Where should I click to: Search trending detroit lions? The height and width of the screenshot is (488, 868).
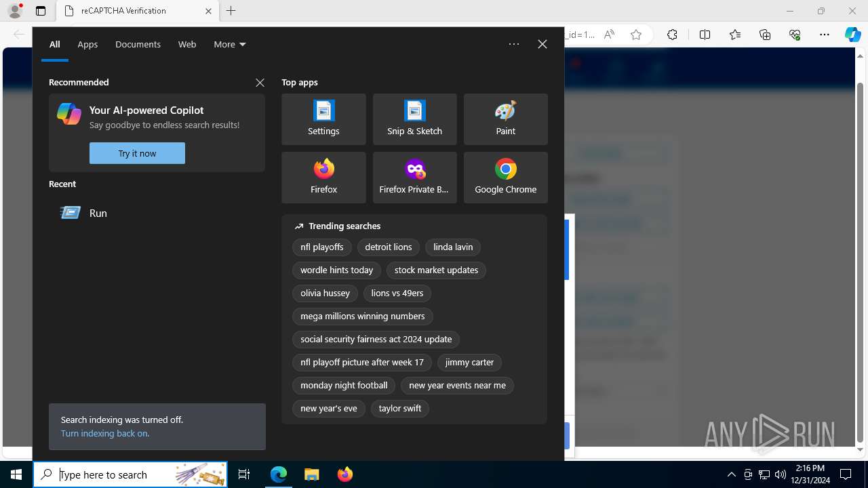pos(389,247)
